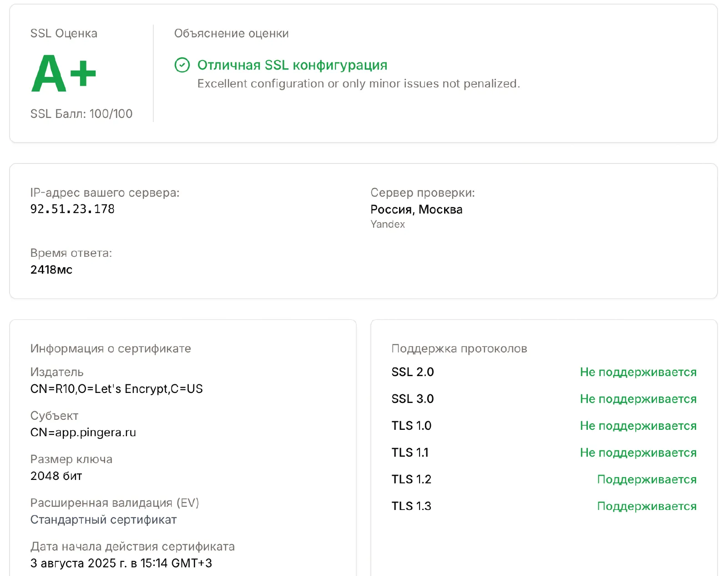Viewport: 728px width, 576px height.
Task: Click the 'Поддержка протоколов' heading
Action: click(x=460, y=348)
